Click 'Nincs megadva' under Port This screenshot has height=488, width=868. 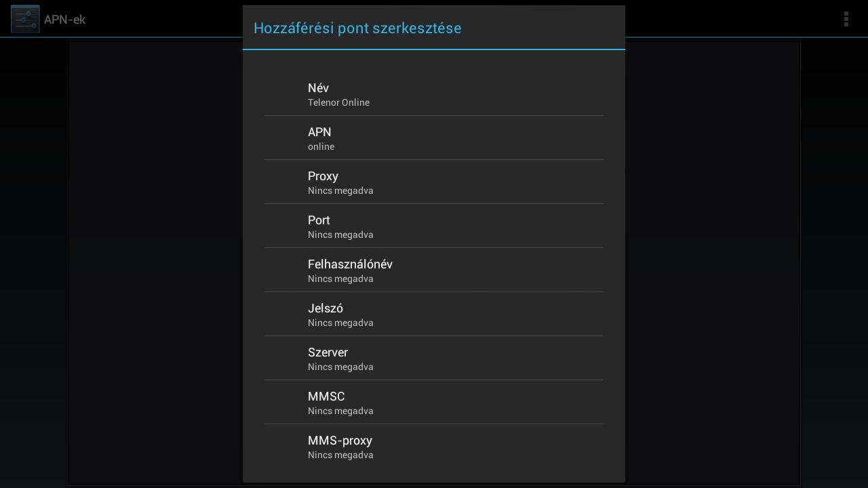tap(340, 235)
